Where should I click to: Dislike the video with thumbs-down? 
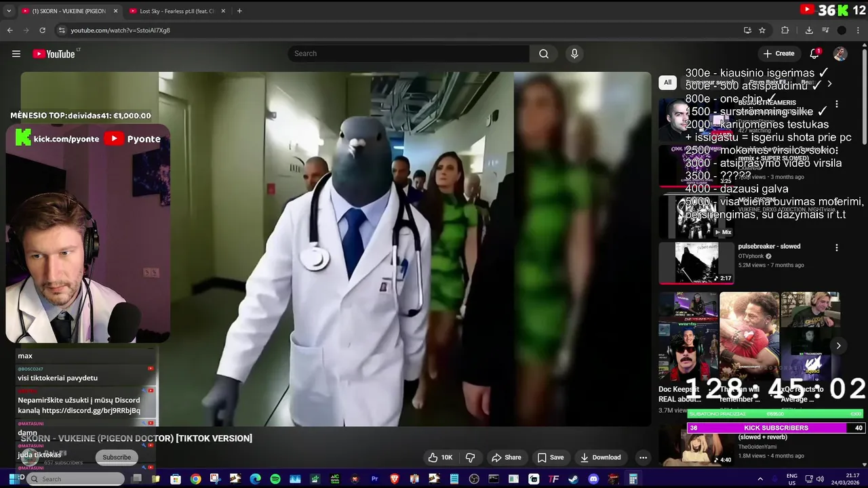[x=470, y=457]
